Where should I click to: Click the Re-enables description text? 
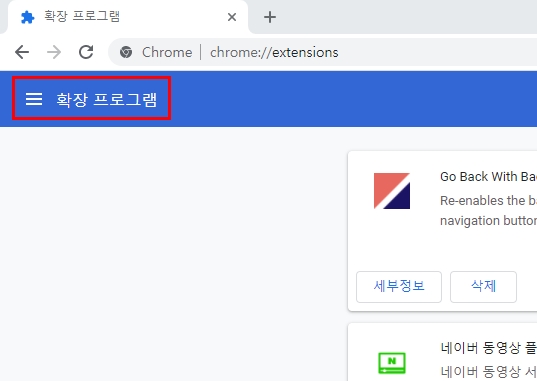point(488,210)
